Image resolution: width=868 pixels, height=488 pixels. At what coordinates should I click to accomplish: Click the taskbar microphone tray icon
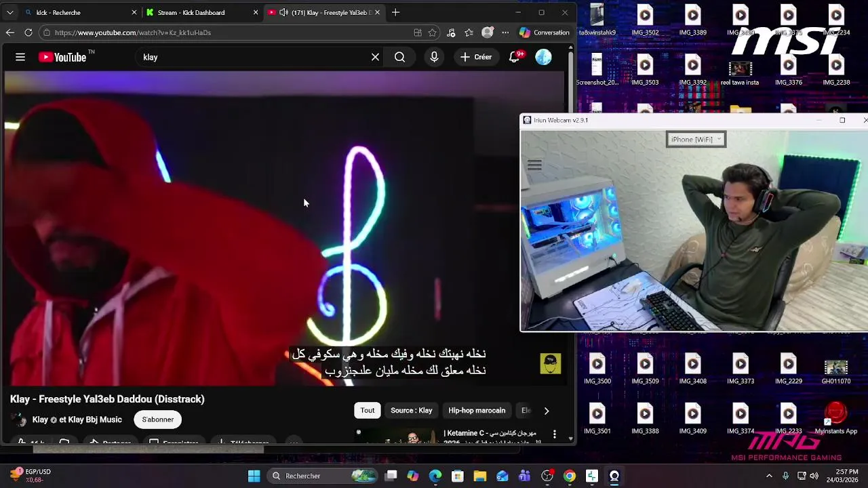pos(786,476)
